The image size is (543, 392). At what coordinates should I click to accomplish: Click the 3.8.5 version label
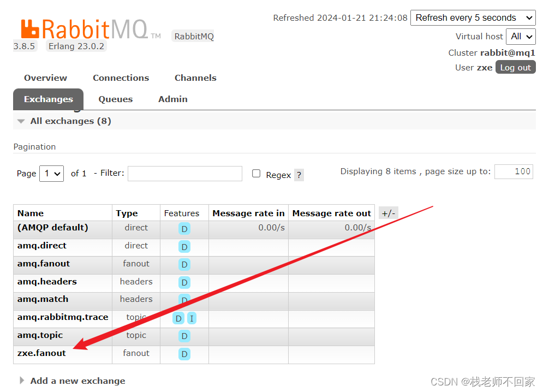coord(24,46)
